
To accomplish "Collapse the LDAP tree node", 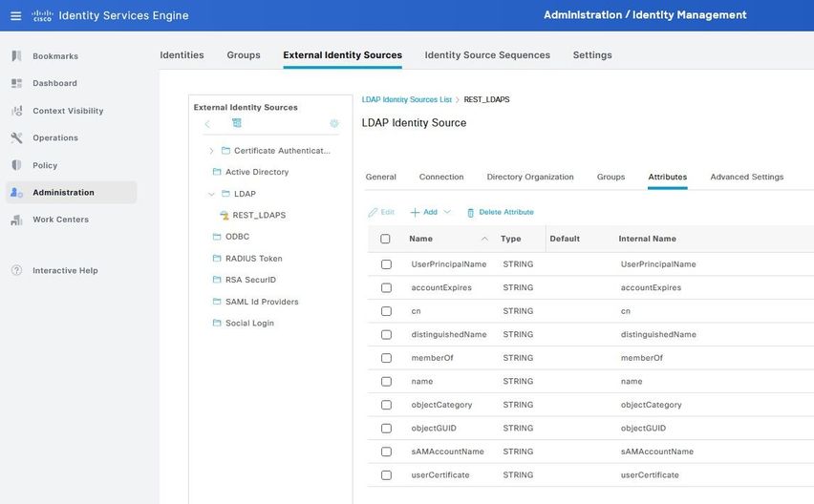I will coord(211,194).
